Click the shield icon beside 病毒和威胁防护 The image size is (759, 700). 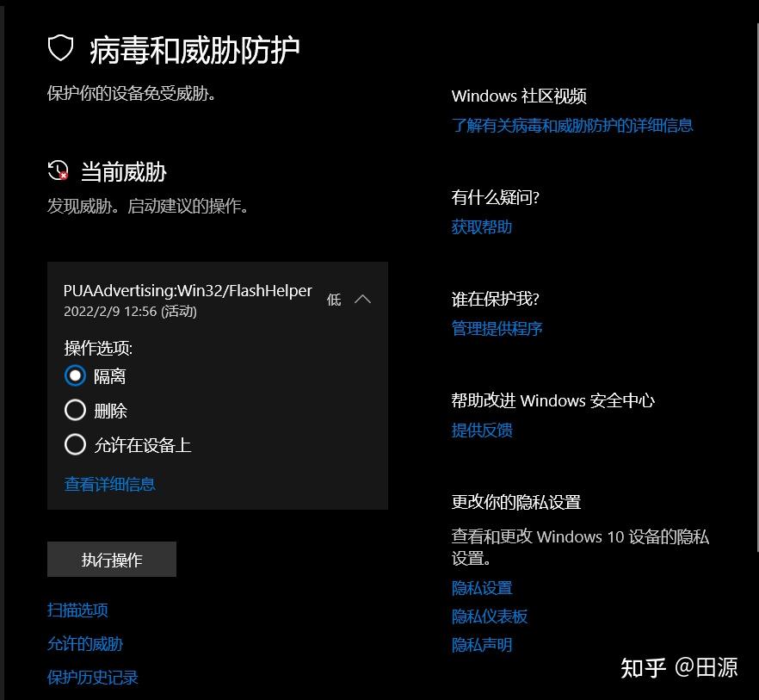[x=60, y=48]
